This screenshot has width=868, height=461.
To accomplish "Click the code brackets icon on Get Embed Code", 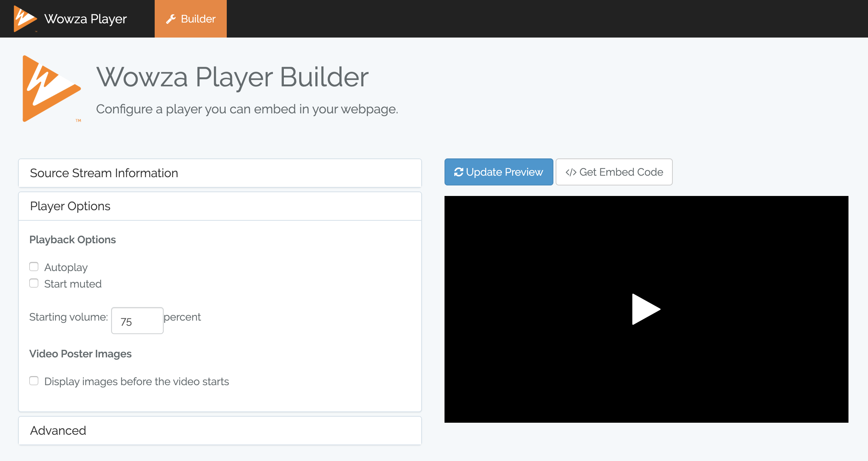I will pyautogui.click(x=571, y=172).
